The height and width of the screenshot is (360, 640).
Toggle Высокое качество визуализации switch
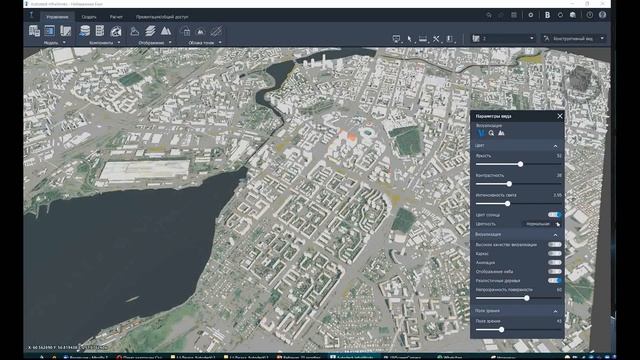(555, 244)
